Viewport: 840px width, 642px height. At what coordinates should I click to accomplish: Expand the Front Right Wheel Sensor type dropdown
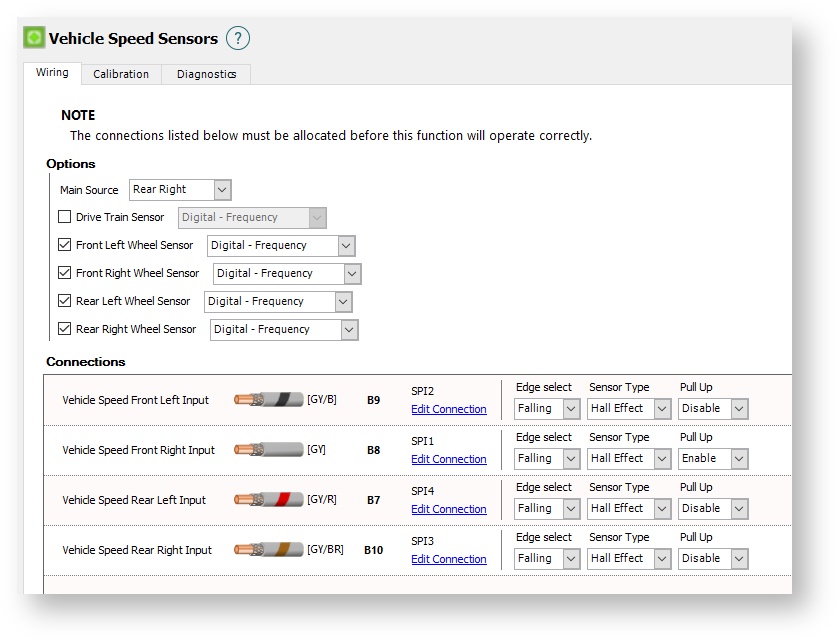pos(286,274)
